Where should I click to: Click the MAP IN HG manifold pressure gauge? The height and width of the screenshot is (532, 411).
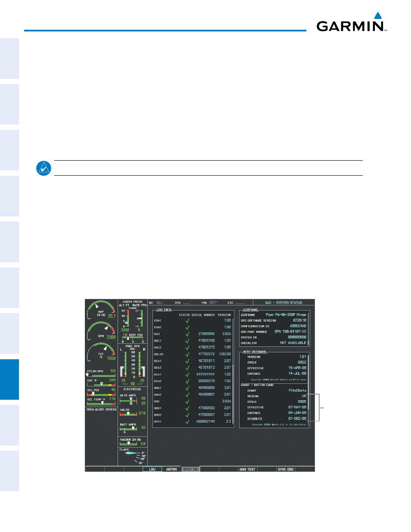101,310
